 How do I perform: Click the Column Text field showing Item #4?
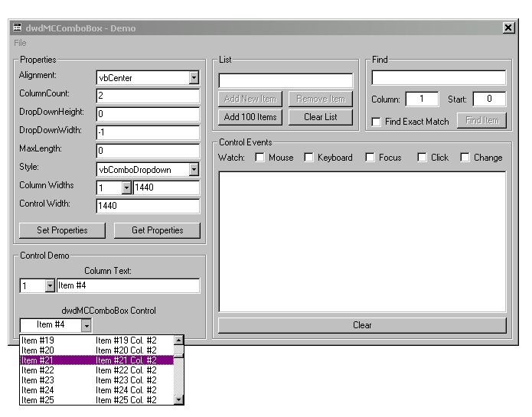tap(129, 286)
